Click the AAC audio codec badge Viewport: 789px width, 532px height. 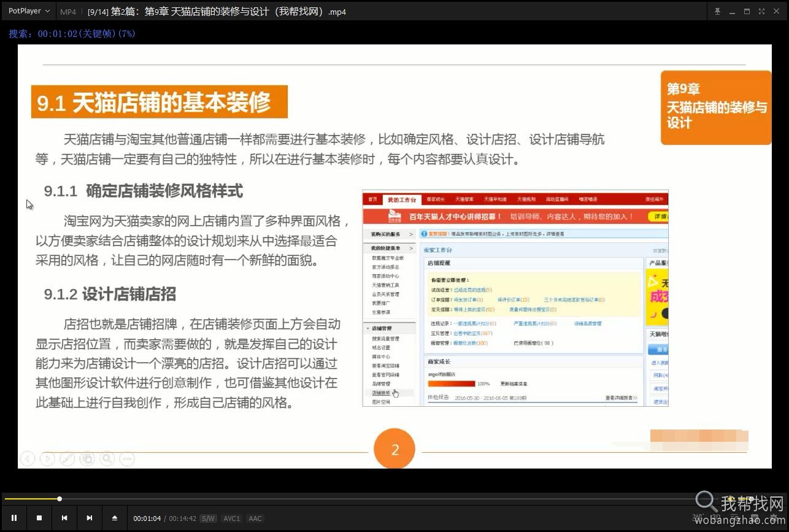pyautogui.click(x=255, y=519)
